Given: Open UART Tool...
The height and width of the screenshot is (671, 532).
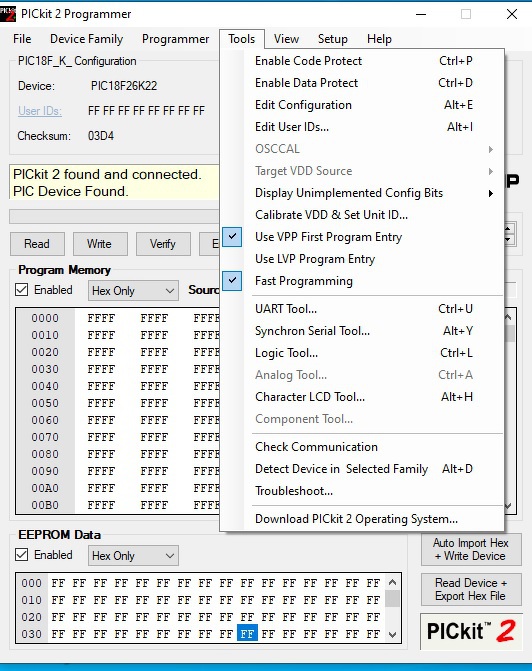Looking at the screenshot, I should [x=362, y=309].
